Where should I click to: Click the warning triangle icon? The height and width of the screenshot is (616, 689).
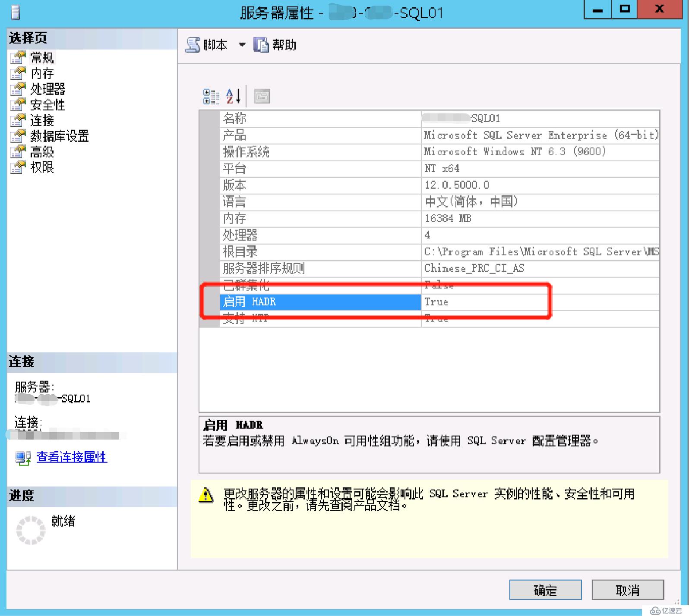[x=206, y=495]
